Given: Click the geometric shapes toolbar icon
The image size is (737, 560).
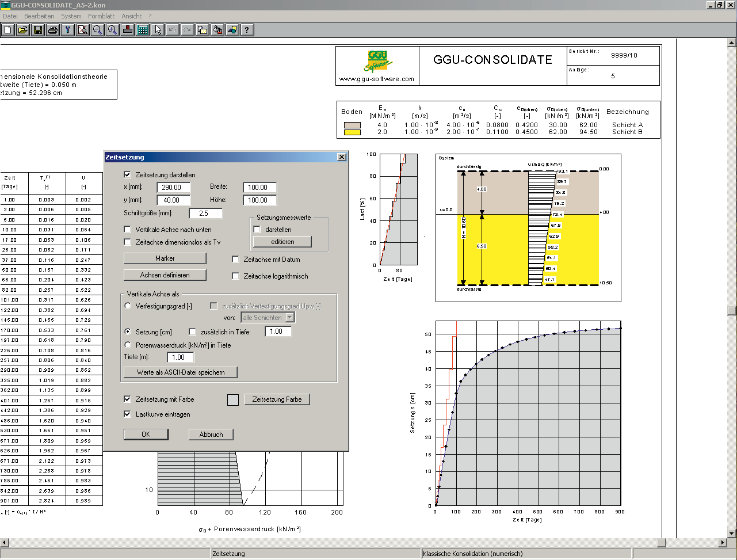Looking at the screenshot, I should click(232, 30).
